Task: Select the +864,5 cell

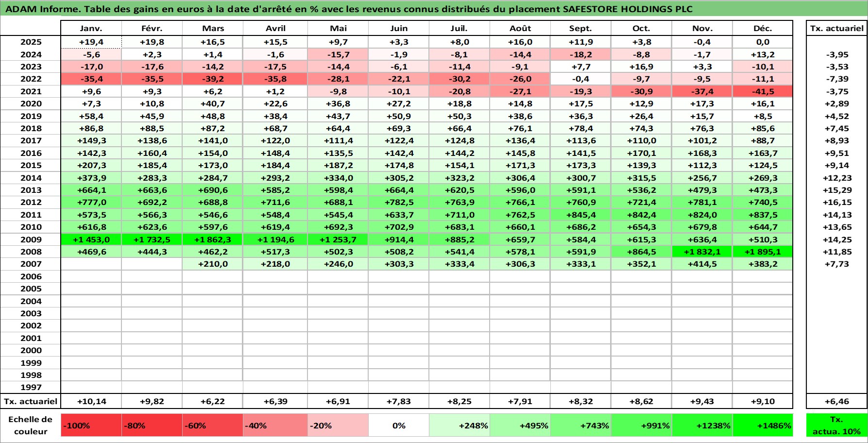Action: click(642, 252)
